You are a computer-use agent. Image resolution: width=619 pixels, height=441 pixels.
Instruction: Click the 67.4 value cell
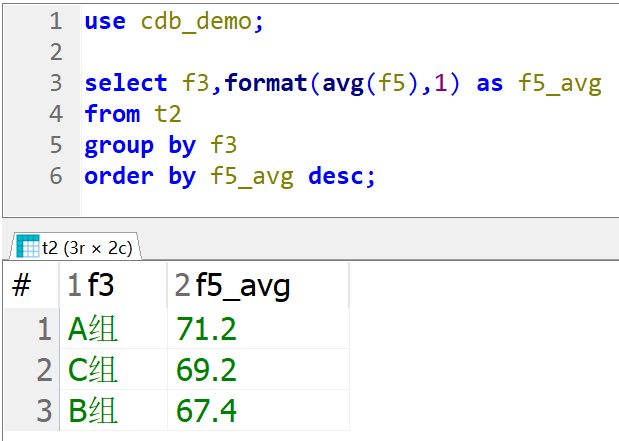tap(206, 411)
